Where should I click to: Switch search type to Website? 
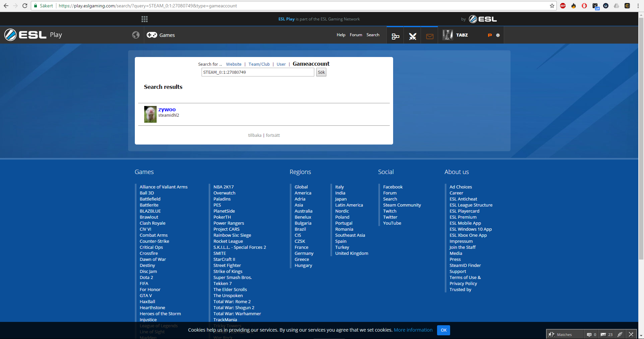click(x=234, y=64)
